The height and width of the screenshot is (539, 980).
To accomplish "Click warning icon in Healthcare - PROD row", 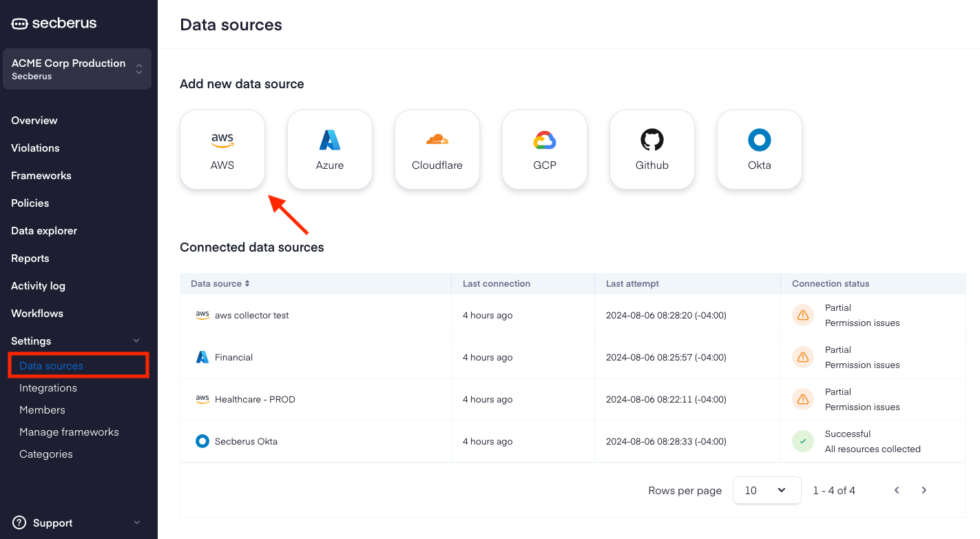I will tap(803, 399).
